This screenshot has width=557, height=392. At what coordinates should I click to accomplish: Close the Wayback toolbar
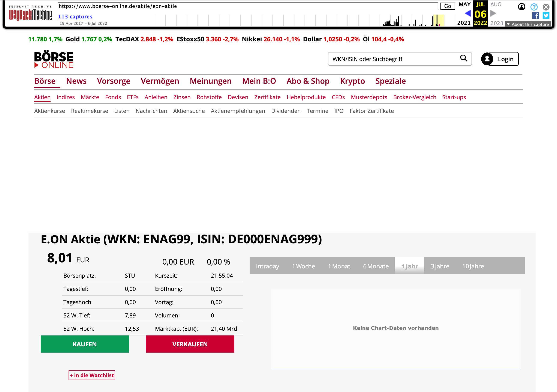(x=546, y=7)
